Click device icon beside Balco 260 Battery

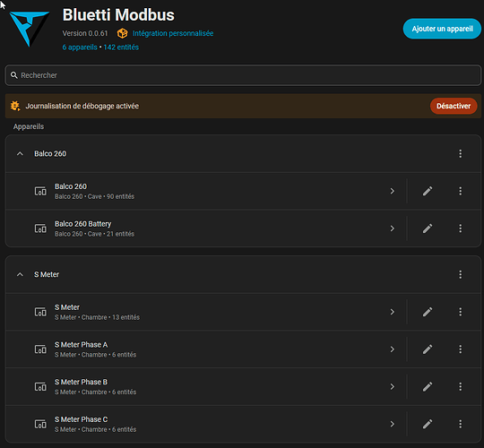[x=40, y=228]
